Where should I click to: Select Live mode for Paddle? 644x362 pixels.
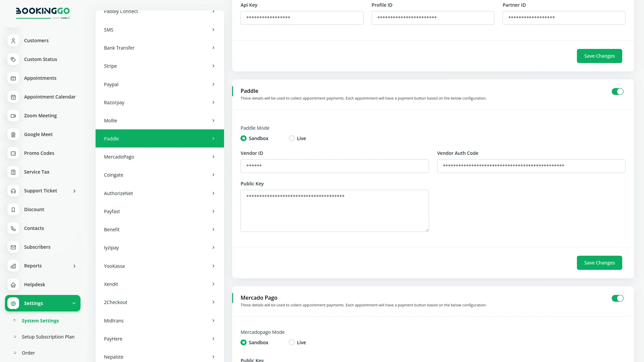click(x=291, y=138)
